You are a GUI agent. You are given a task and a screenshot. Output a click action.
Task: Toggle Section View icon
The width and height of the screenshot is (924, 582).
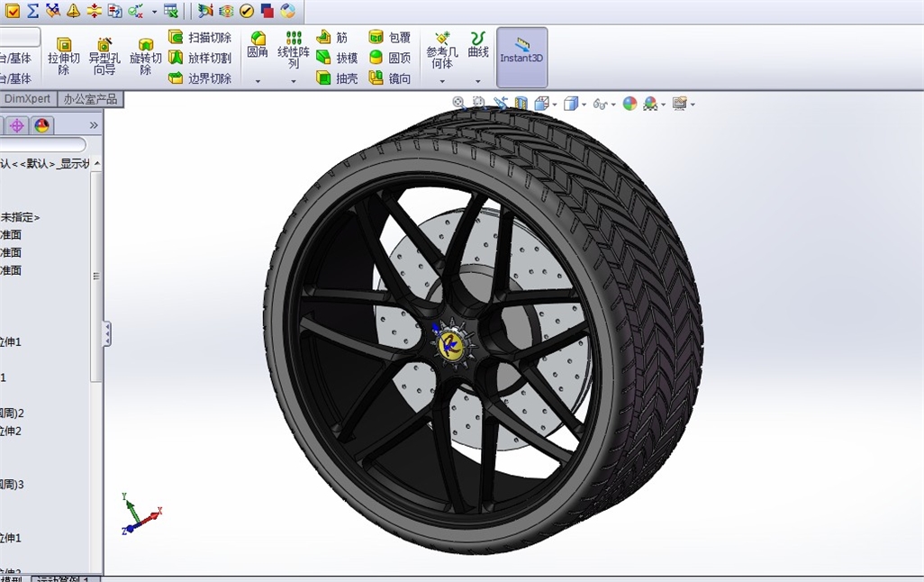tap(521, 104)
